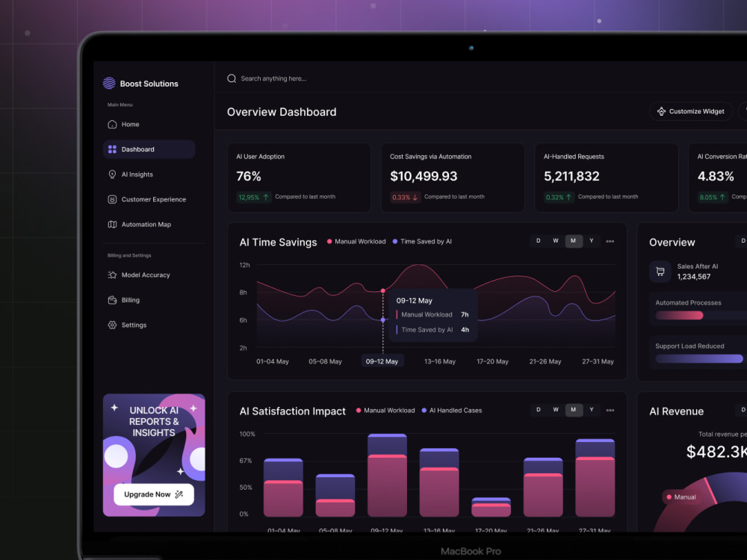The width and height of the screenshot is (747, 560).
Task: Click the Settings gear icon in the sidebar
Action: tap(113, 325)
